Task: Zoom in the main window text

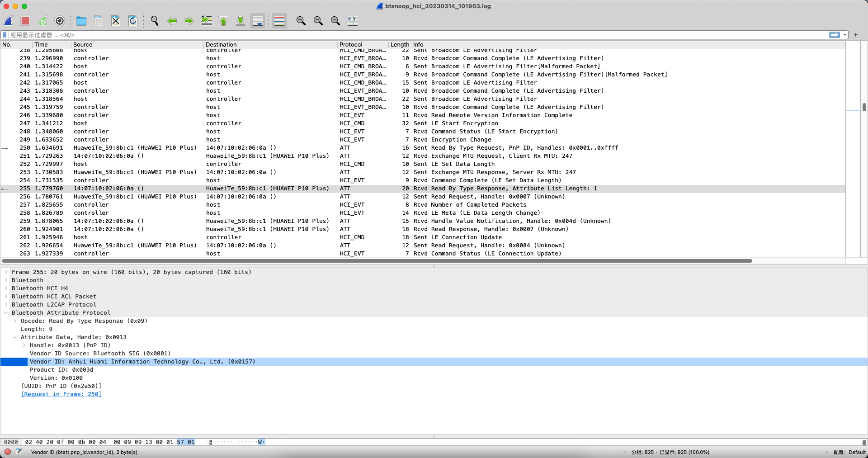Action: pos(301,21)
